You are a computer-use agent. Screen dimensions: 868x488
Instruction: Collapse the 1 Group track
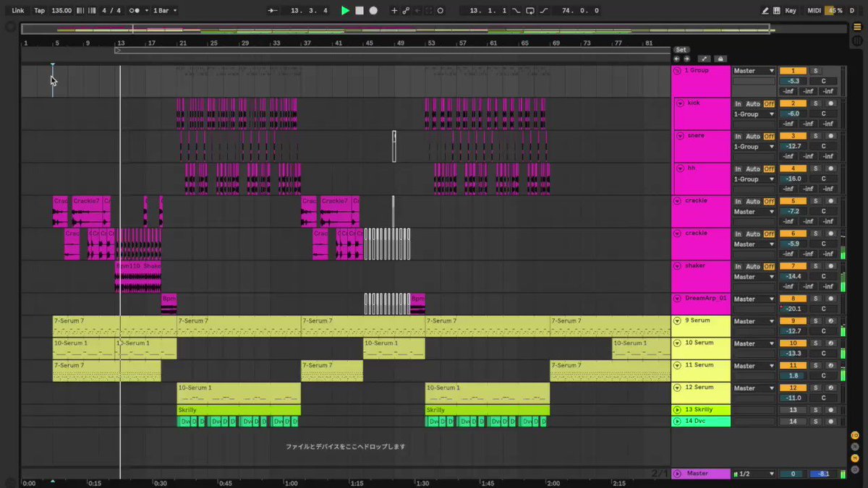(x=677, y=70)
